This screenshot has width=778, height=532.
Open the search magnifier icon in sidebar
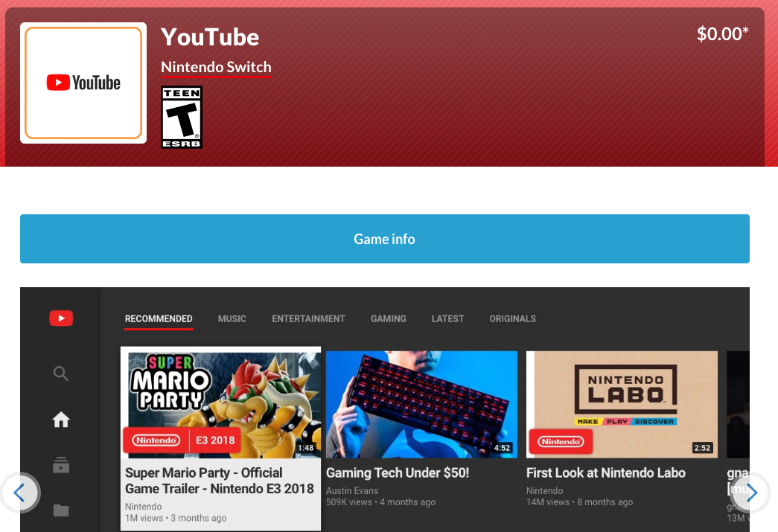(61, 374)
